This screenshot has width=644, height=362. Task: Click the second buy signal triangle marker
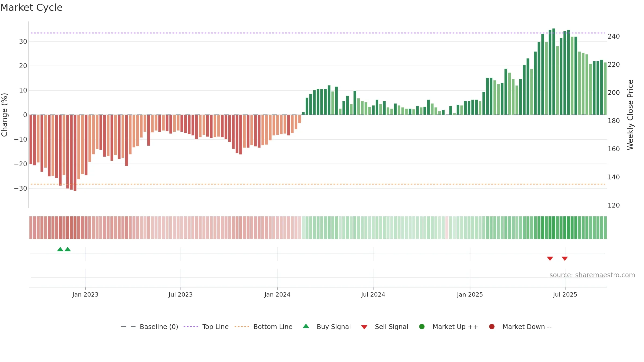pos(68,249)
